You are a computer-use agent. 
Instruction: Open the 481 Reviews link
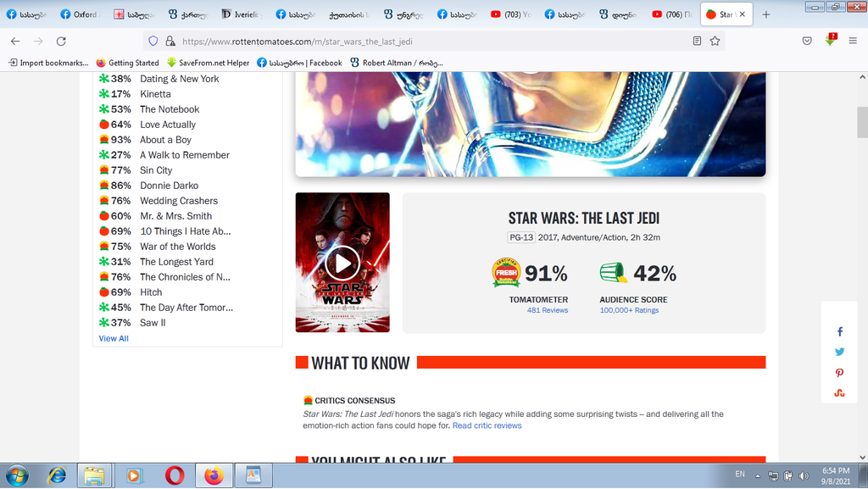(548, 310)
